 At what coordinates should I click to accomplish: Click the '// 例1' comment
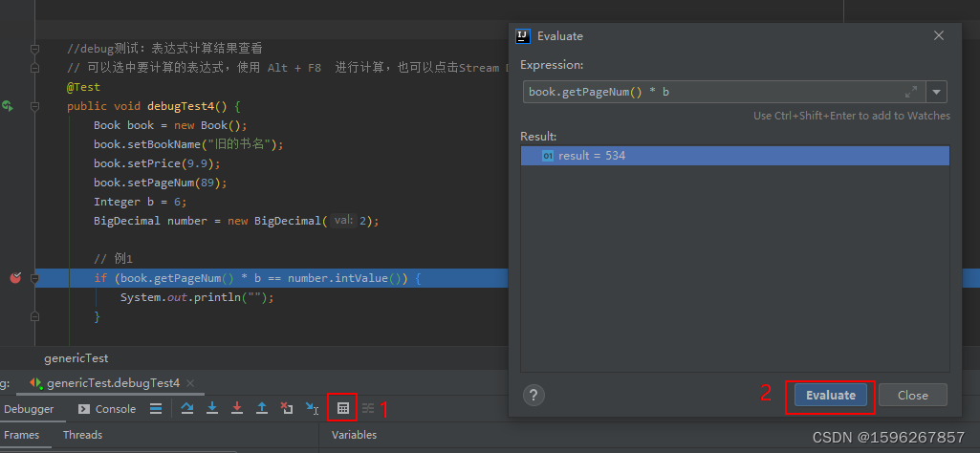(x=113, y=259)
